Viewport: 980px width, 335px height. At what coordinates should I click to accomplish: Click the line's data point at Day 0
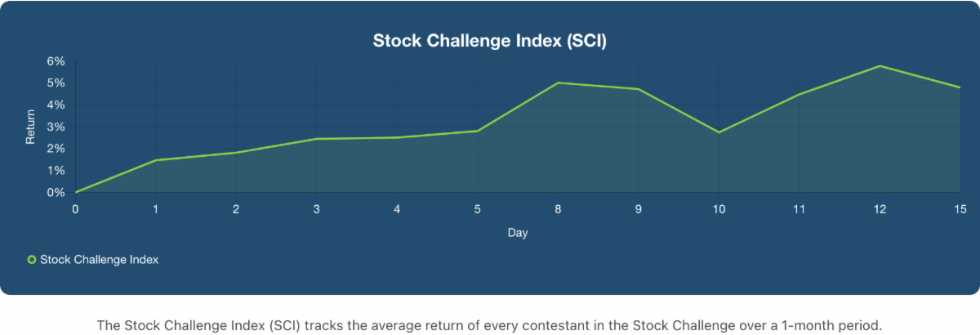(x=75, y=192)
